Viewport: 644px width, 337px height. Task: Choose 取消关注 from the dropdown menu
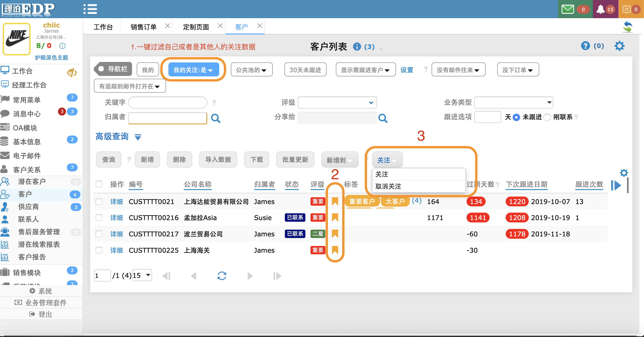(x=388, y=186)
